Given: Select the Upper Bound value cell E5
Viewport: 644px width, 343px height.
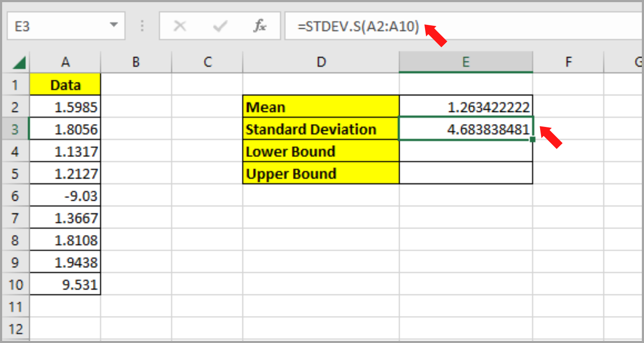Looking at the screenshot, I should (466, 174).
